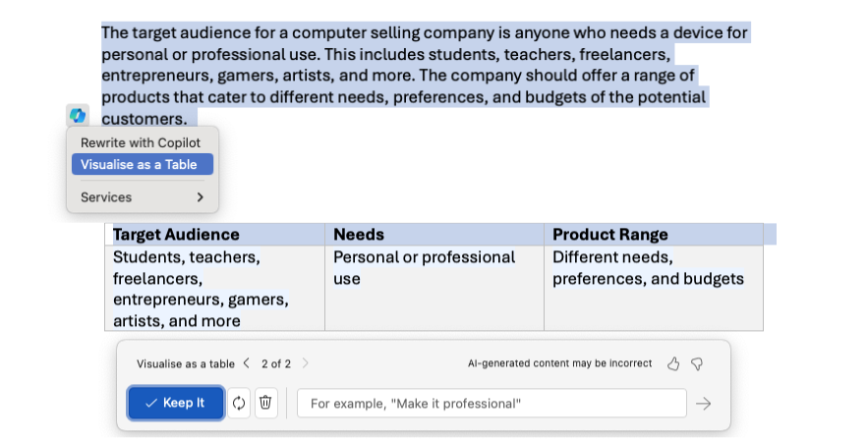Submit prompt with the send arrow
This screenshot has width=868, height=442.
(703, 403)
